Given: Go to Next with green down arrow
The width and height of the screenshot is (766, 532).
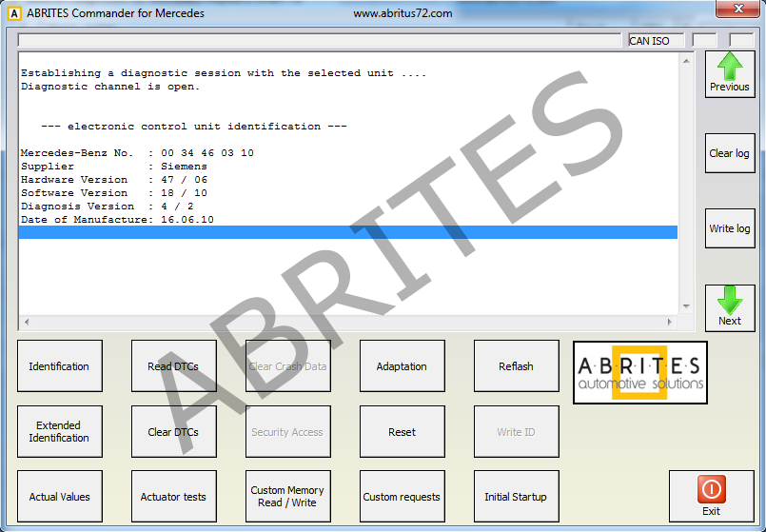Looking at the screenshot, I should (730, 308).
